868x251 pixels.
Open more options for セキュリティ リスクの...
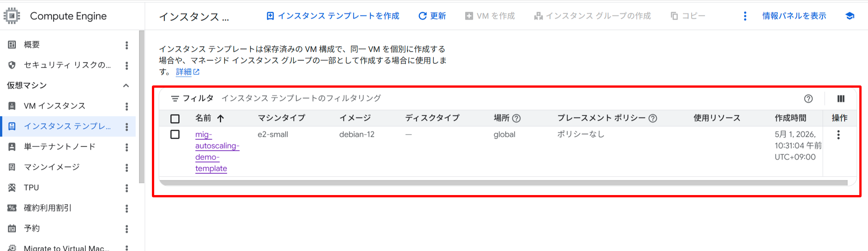click(x=127, y=66)
